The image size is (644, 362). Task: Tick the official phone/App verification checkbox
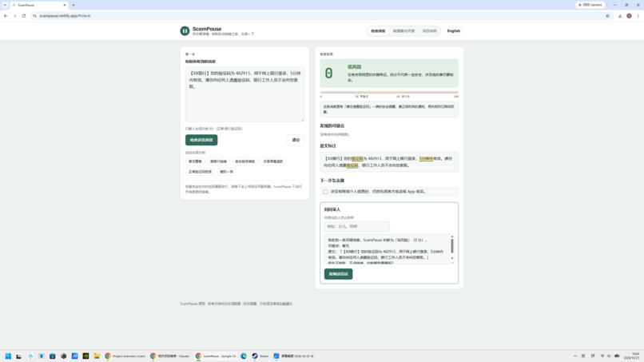pyautogui.click(x=325, y=192)
